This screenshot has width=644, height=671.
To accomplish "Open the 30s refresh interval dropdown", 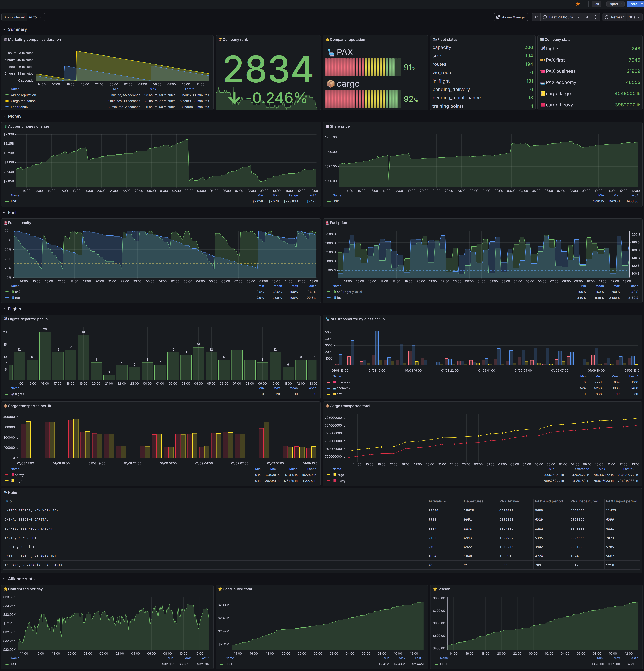I will pyautogui.click(x=634, y=17).
